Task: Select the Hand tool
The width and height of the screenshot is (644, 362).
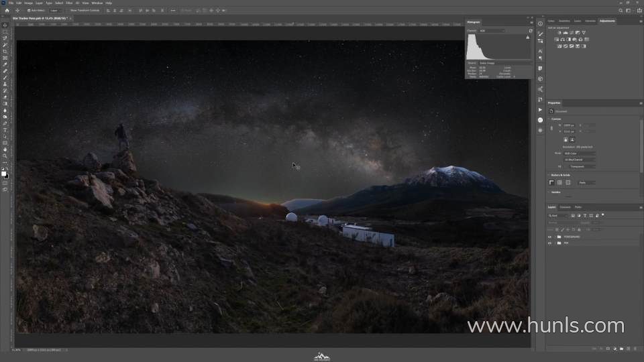Action: point(5,149)
